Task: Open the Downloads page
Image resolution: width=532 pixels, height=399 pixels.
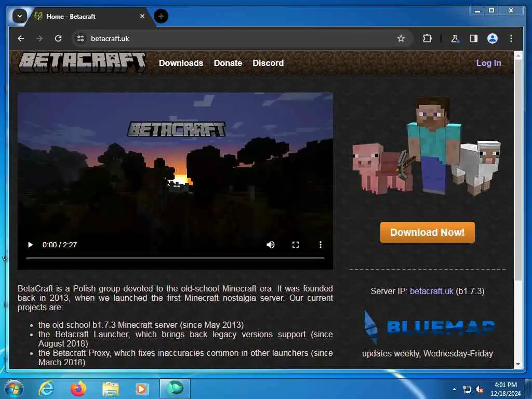Action: 181,63
